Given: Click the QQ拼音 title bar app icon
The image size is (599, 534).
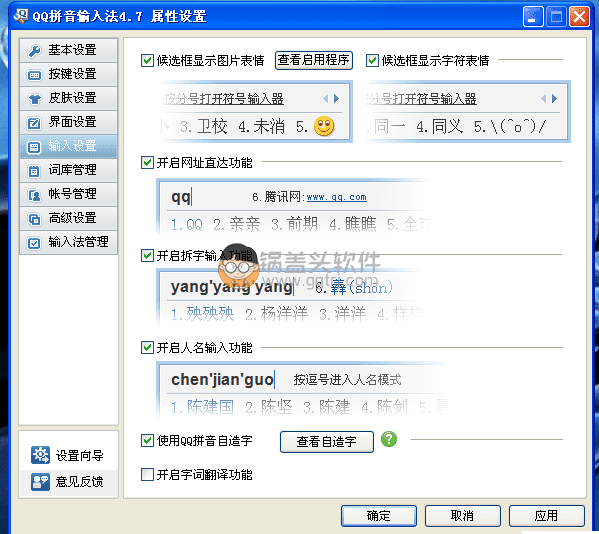Looking at the screenshot, I should coord(21,16).
